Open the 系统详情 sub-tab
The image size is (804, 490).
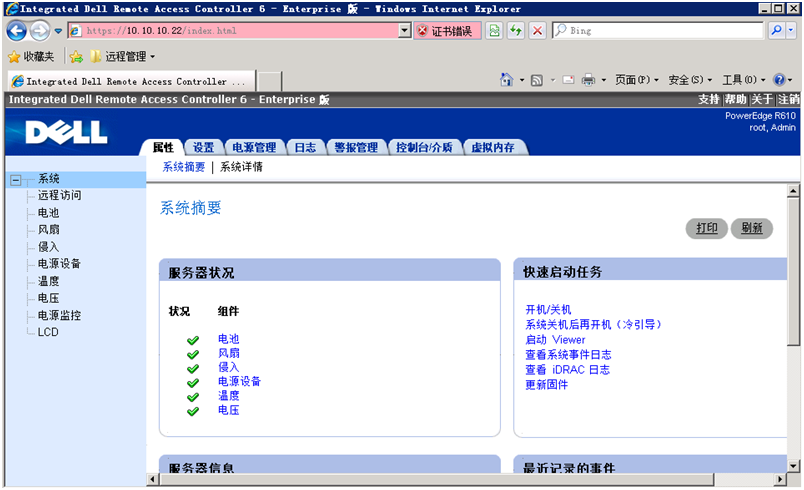(x=241, y=167)
